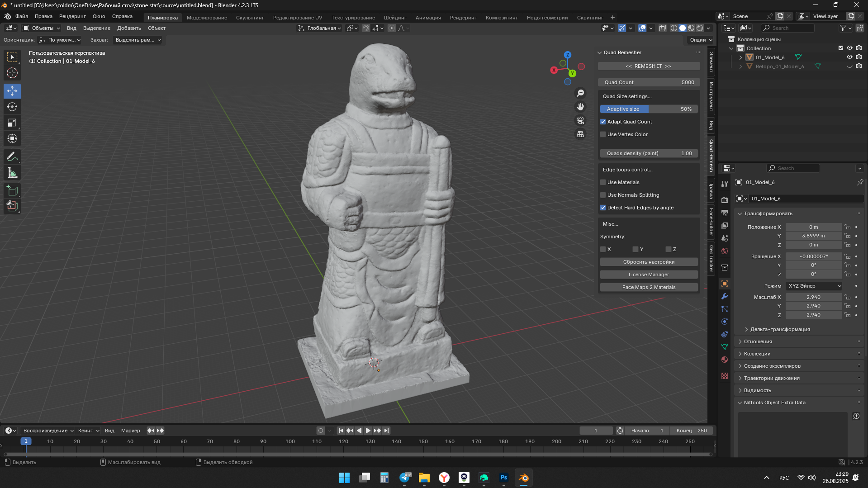Select the Cursor tool in the toolbar
Viewport: 868px width, 488px height.
[x=12, y=73]
